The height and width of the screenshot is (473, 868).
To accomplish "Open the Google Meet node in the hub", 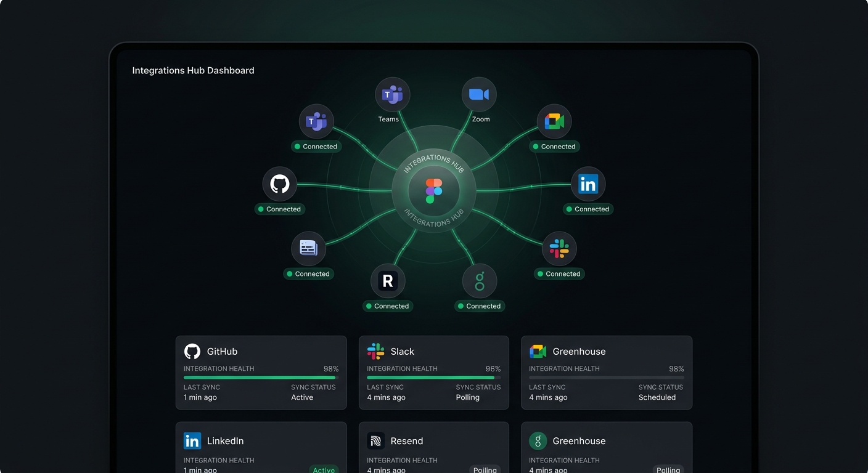I will coord(554,122).
